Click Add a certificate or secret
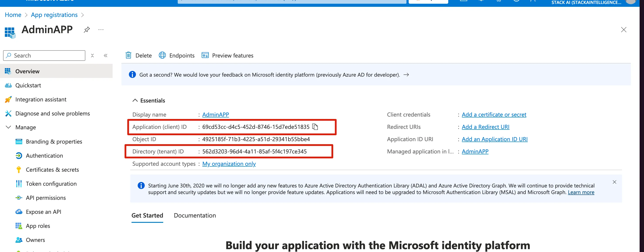Image resolution: width=644 pixels, height=252 pixels. tap(494, 115)
